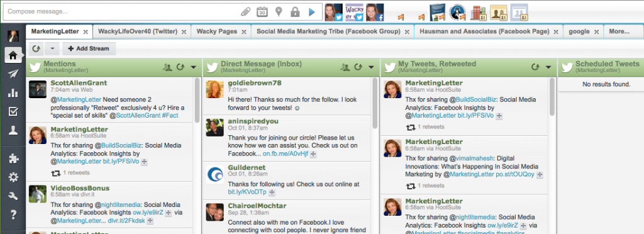The width and height of the screenshot is (644, 234).
Task: Open Publisher paper plane in sidebar
Action: coord(13,74)
